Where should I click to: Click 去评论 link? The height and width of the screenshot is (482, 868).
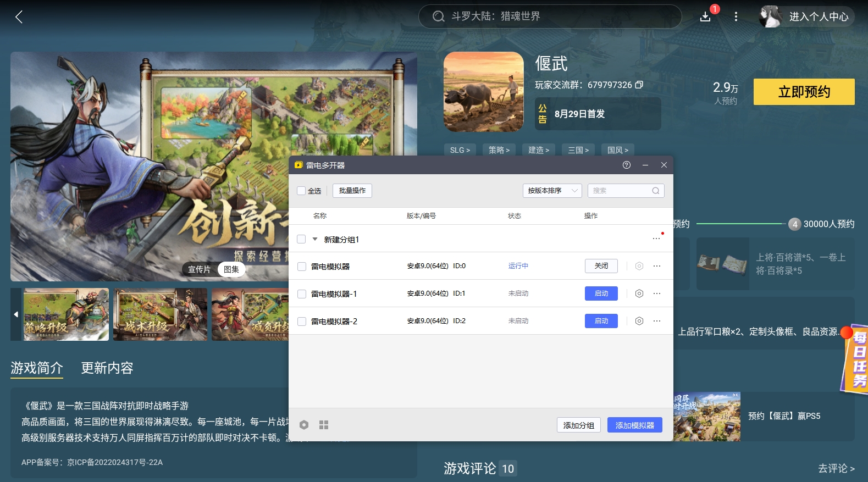pos(836,468)
